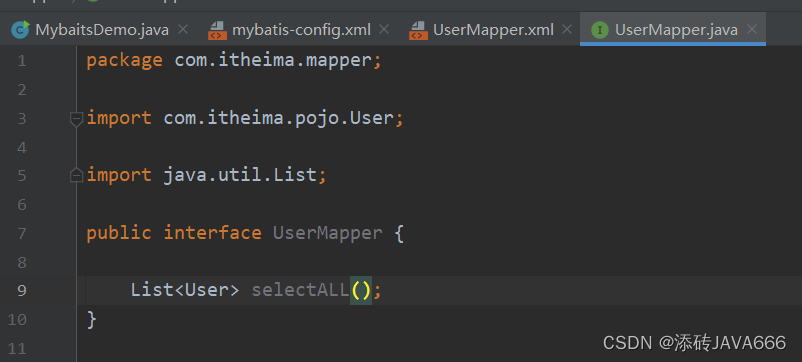Image resolution: width=802 pixels, height=362 pixels.
Task: Close the mybatis-config.xml tab
Action: click(x=384, y=30)
